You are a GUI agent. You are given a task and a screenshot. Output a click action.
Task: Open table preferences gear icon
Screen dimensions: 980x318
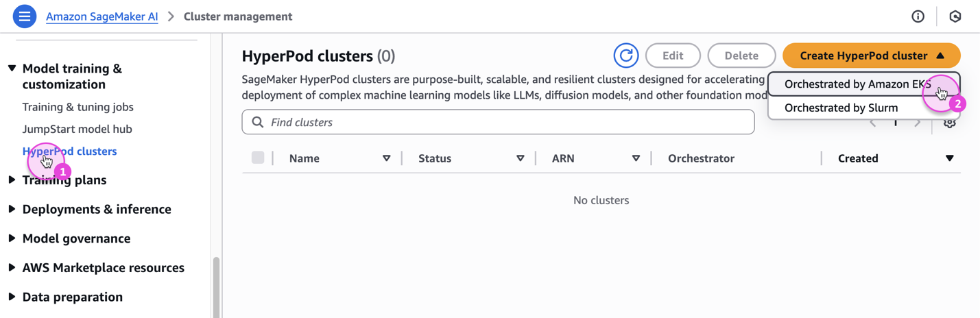(950, 123)
